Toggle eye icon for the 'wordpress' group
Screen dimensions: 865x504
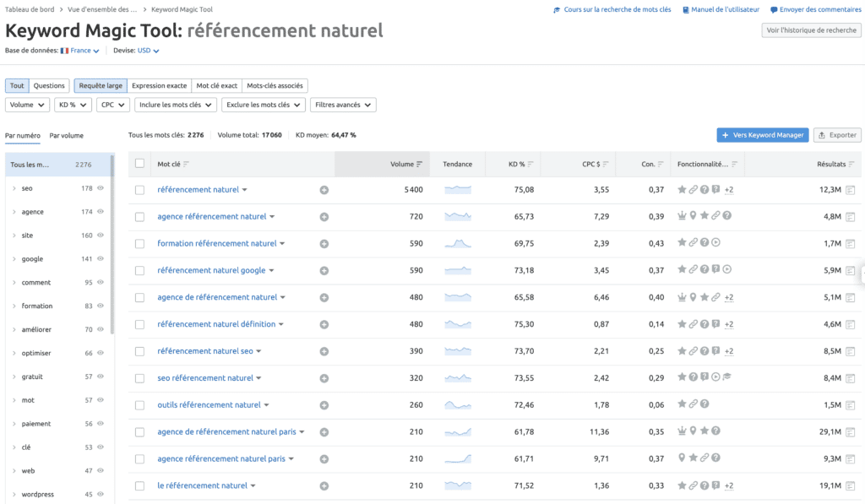(x=101, y=494)
